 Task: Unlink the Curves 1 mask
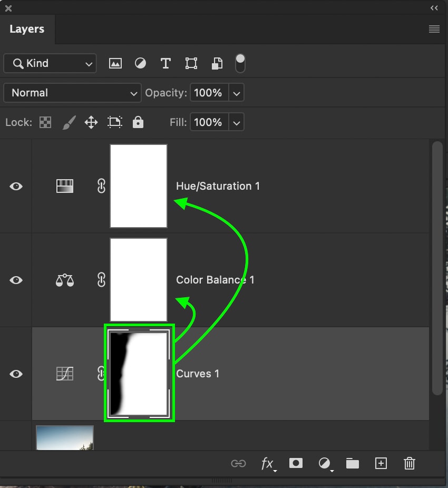tap(100, 374)
